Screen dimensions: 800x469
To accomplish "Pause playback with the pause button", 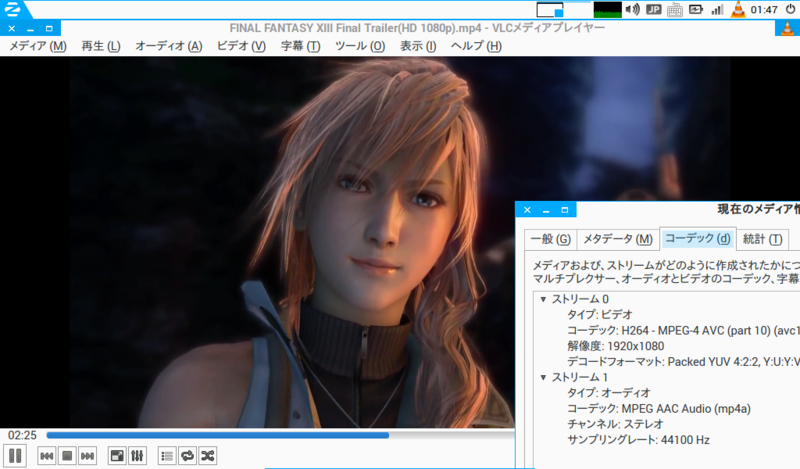I will 15,456.
